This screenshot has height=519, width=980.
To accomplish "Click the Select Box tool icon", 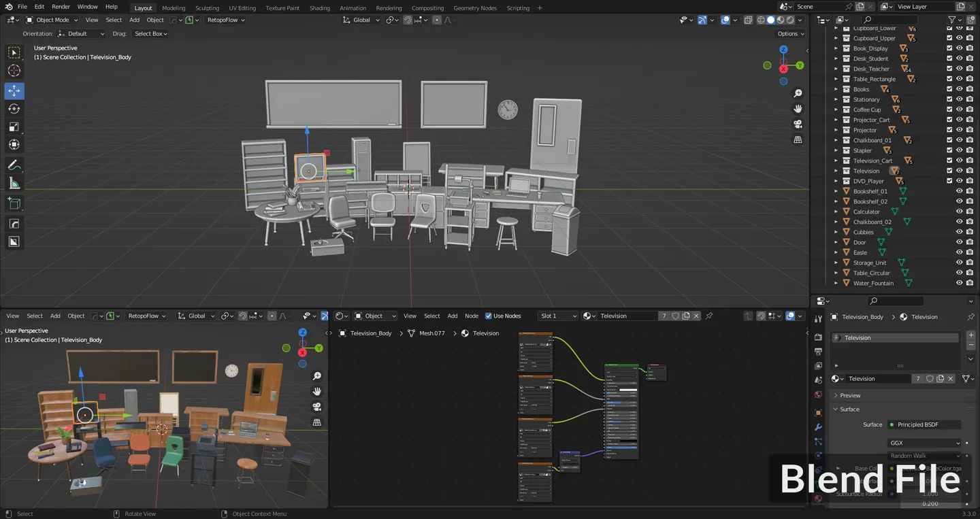I will coord(14,53).
